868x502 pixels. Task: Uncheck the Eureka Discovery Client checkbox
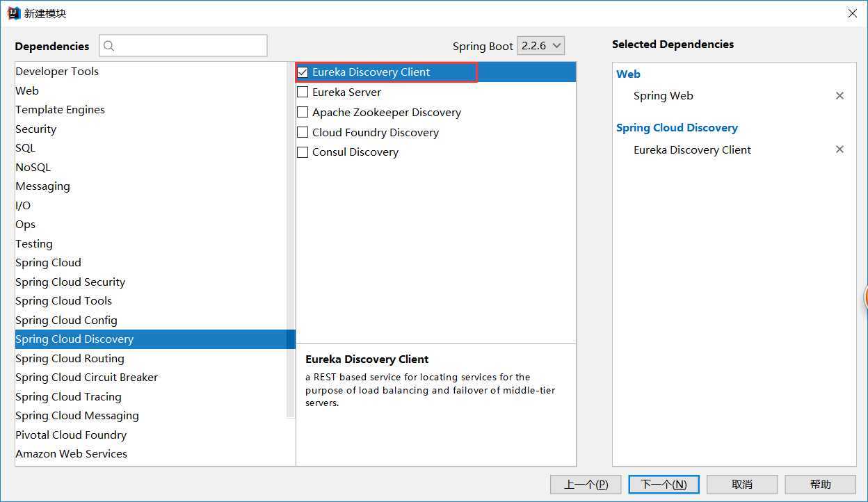pyautogui.click(x=303, y=72)
